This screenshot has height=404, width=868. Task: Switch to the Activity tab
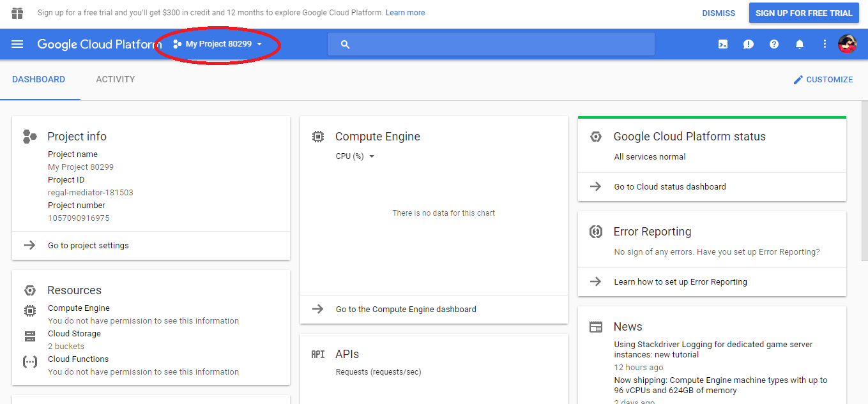[x=116, y=80]
